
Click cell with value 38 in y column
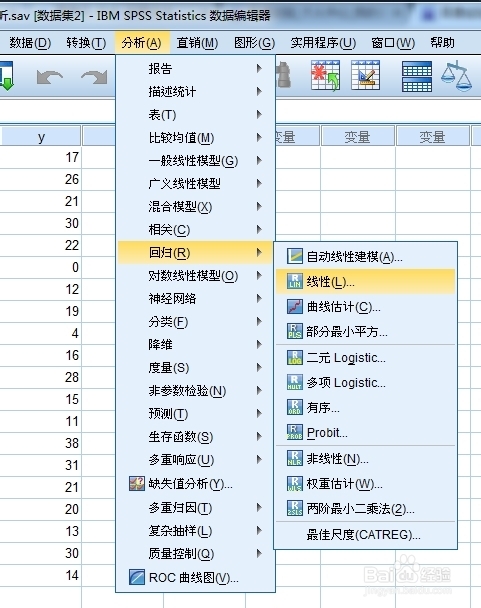pyautogui.click(x=41, y=443)
